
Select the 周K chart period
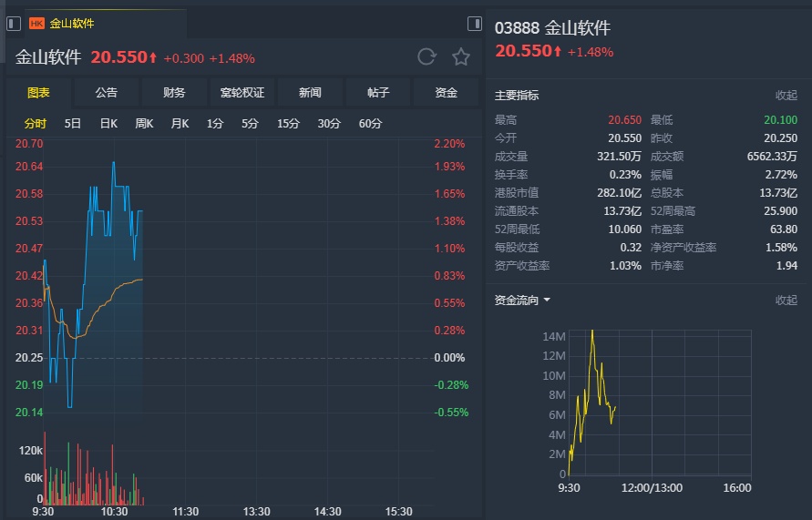coord(144,124)
